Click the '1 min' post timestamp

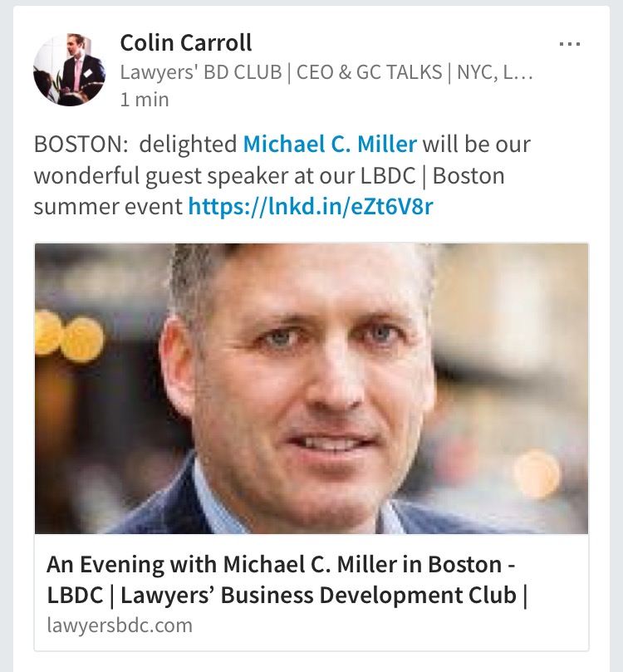point(144,100)
